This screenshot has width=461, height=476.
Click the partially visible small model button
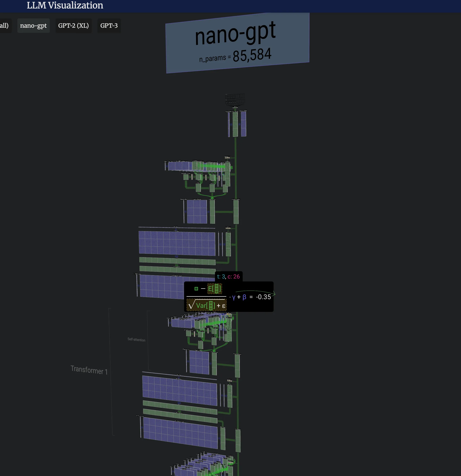coord(4,25)
